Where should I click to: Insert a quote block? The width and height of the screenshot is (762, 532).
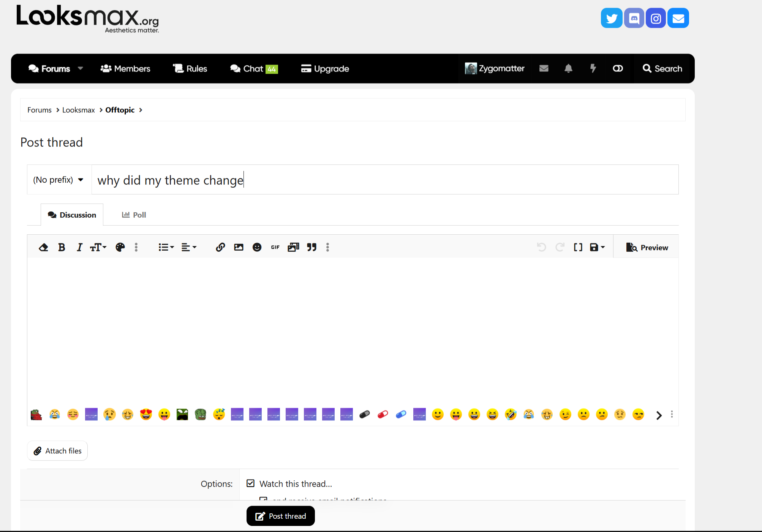312,248
